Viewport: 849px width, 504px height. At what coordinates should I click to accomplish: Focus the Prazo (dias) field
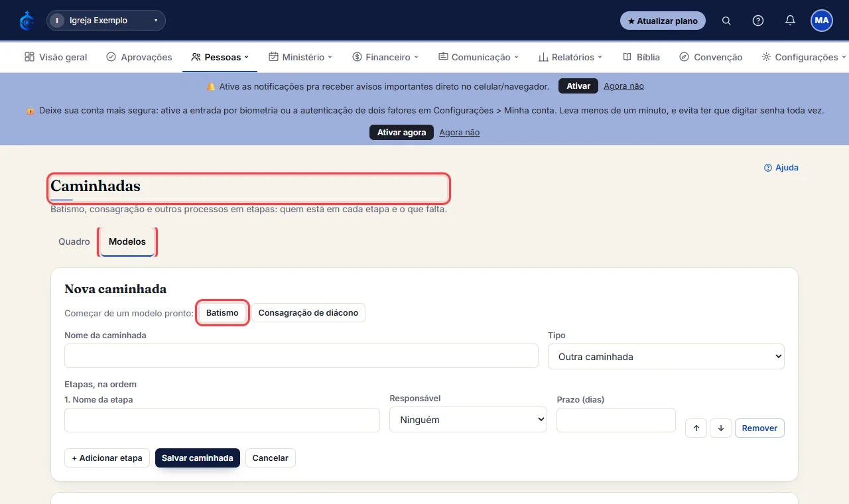[x=616, y=420]
